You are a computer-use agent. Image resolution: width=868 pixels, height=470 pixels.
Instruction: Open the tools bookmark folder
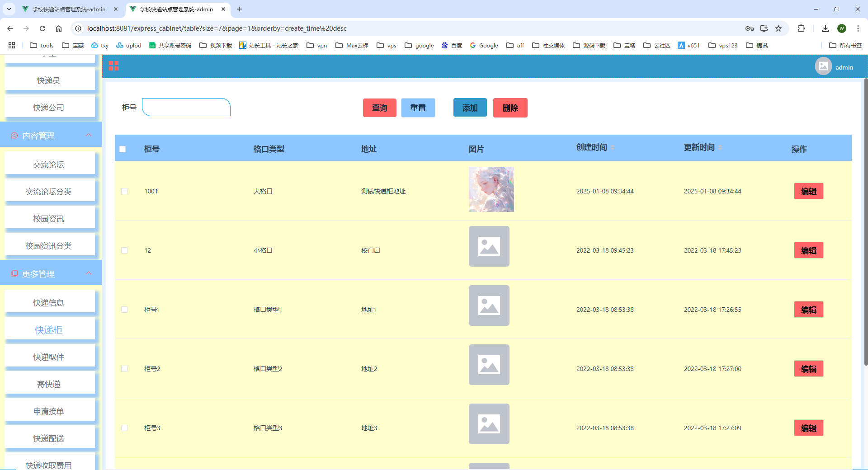click(42, 45)
